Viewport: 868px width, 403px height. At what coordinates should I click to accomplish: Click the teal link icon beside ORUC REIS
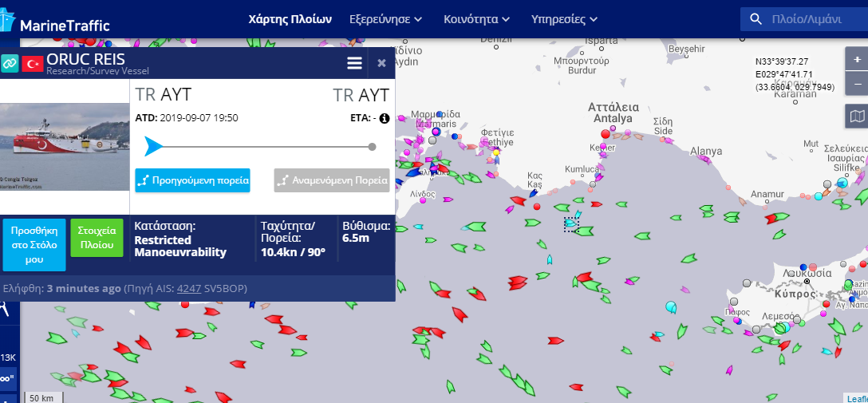[10, 64]
